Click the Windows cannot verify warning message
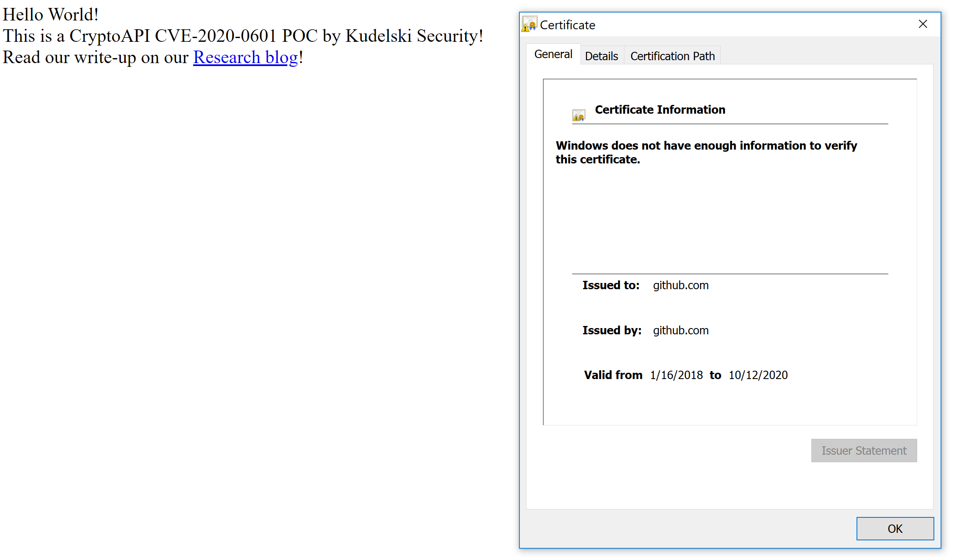The height and width of the screenshot is (560, 964). tap(706, 153)
